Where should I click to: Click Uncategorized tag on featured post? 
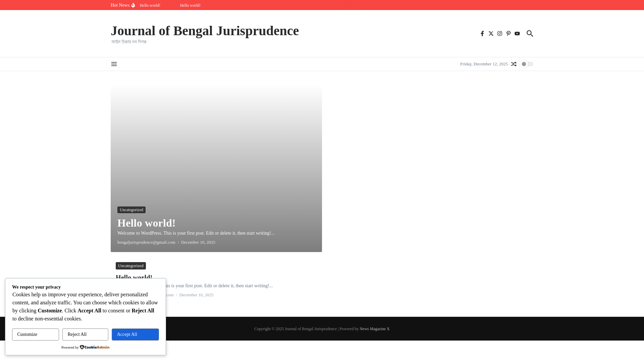coord(131,210)
